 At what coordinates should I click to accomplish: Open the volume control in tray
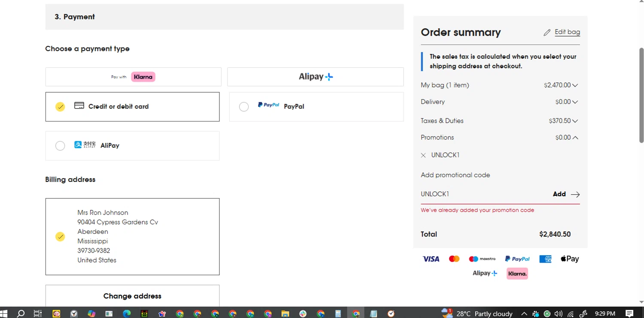coord(559,314)
